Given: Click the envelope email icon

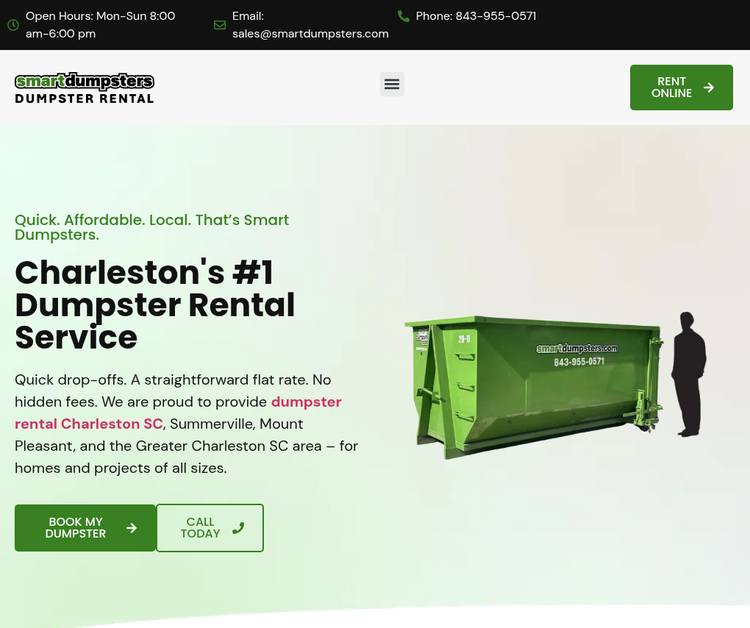Looking at the screenshot, I should tap(220, 25).
